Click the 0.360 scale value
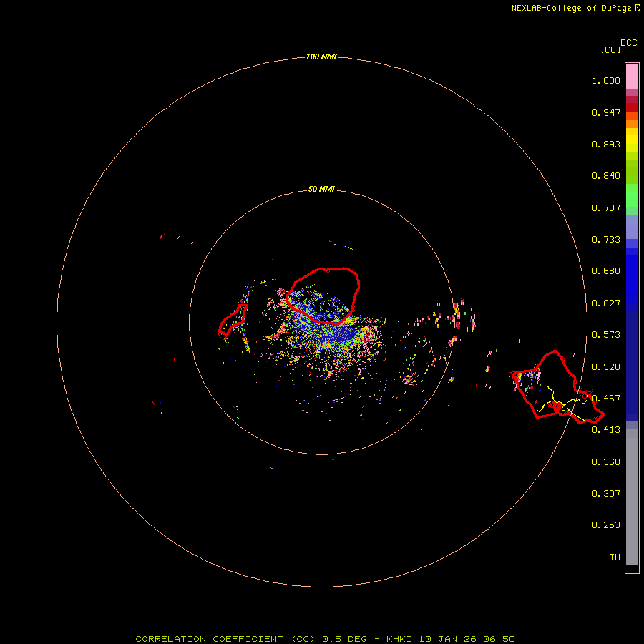This screenshot has height=644, width=644. click(x=606, y=462)
